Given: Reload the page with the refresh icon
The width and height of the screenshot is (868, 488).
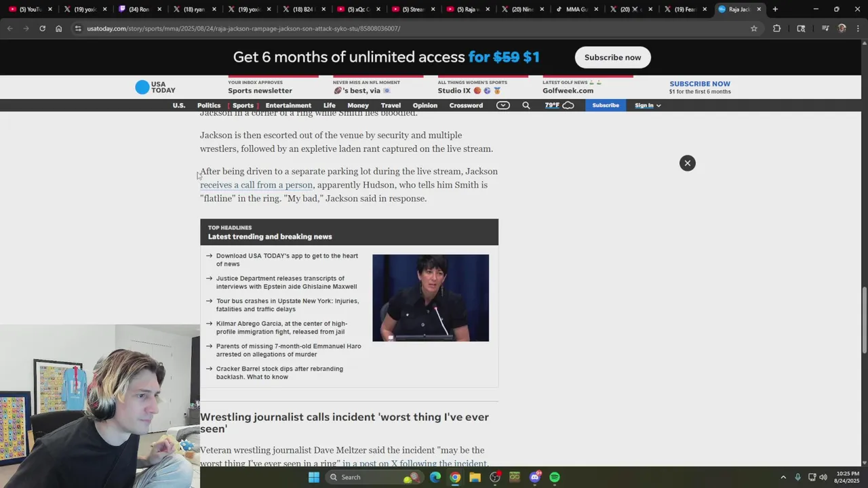Looking at the screenshot, I should point(42,28).
